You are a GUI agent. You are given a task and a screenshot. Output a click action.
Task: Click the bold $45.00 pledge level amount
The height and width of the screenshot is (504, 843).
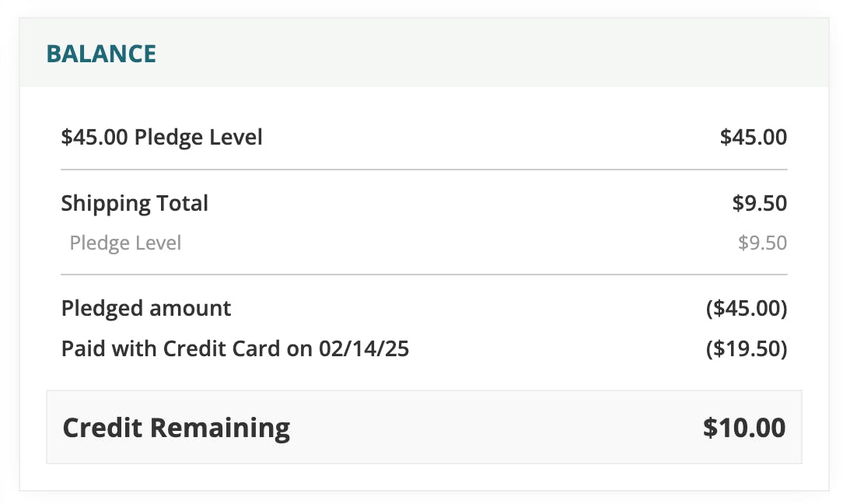click(x=753, y=138)
